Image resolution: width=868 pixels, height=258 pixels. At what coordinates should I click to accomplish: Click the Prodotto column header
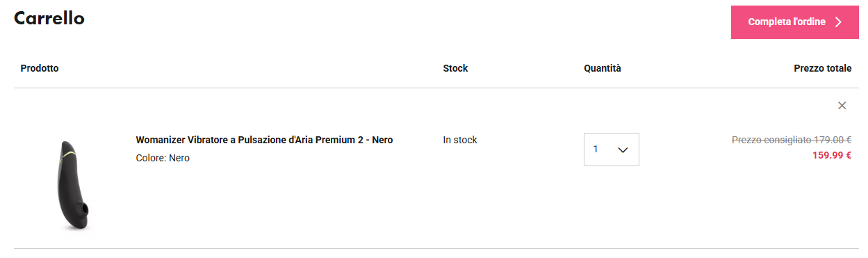[x=40, y=68]
